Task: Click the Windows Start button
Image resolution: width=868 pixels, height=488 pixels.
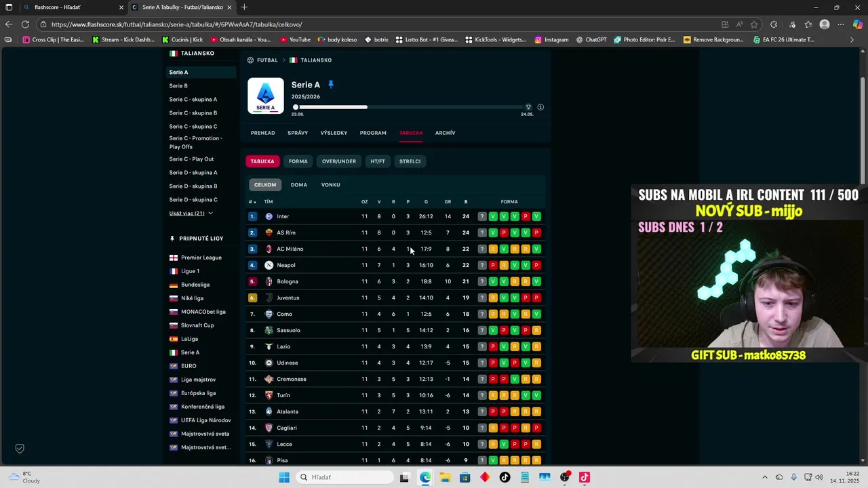Action: pyautogui.click(x=283, y=477)
